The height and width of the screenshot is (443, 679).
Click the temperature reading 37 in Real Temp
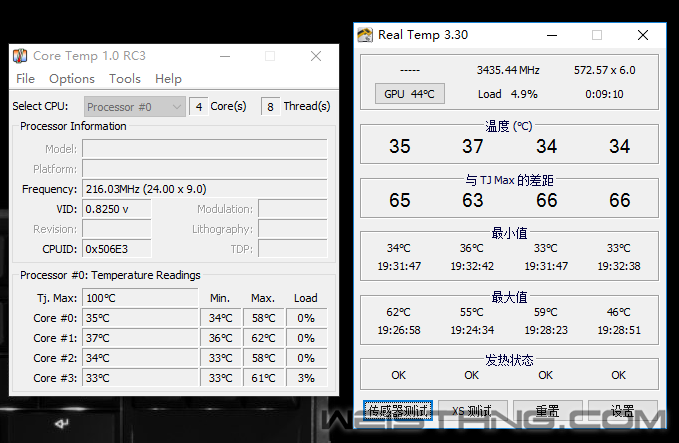pyautogui.click(x=472, y=146)
